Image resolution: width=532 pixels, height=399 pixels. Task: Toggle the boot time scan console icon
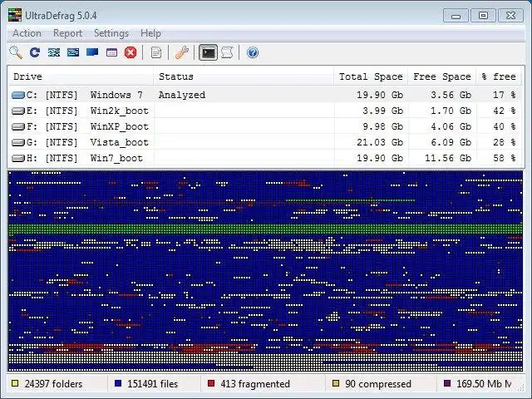(x=208, y=52)
